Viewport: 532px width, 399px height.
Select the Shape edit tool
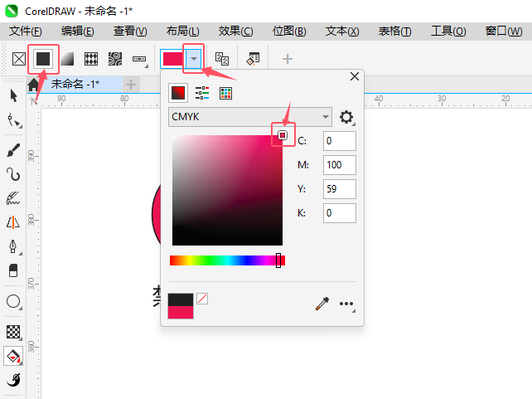click(x=13, y=120)
